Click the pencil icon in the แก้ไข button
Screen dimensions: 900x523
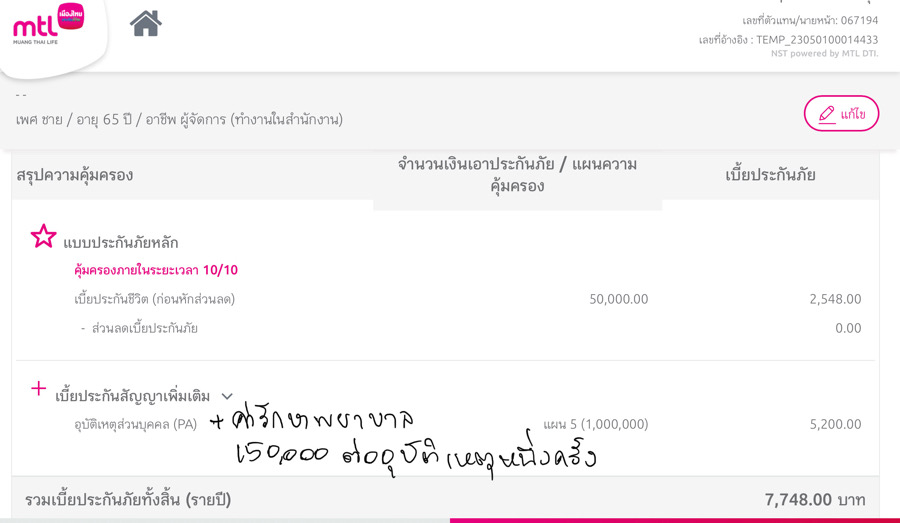827,114
